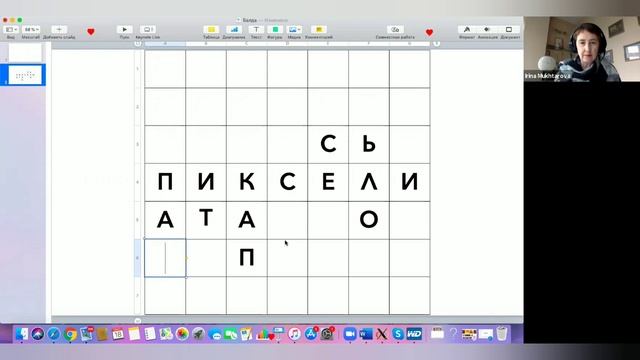Click the table cell containing letter Ь
Viewport: 640px width, 360px height.
point(369,144)
